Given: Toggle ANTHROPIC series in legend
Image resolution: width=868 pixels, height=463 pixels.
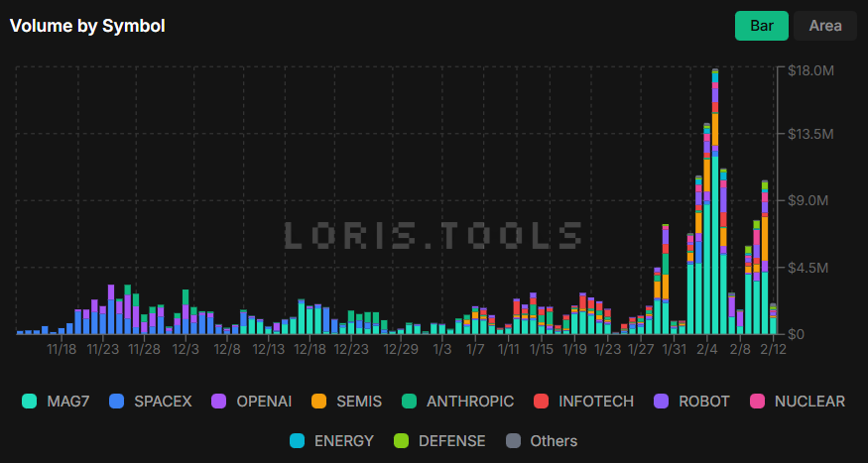Looking at the screenshot, I should tap(457, 402).
